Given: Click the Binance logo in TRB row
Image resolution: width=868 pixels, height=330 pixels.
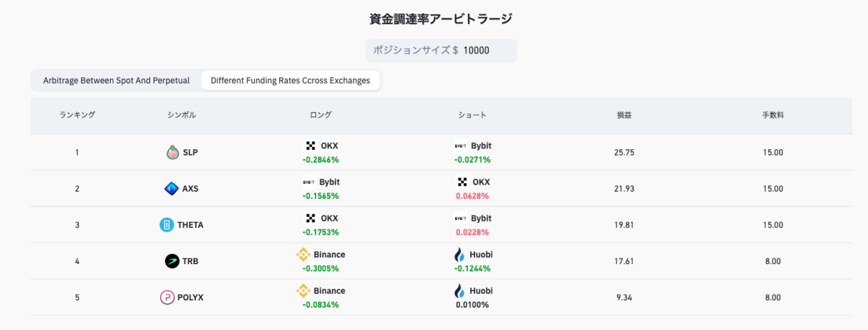Looking at the screenshot, I should pyautogui.click(x=304, y=255).
